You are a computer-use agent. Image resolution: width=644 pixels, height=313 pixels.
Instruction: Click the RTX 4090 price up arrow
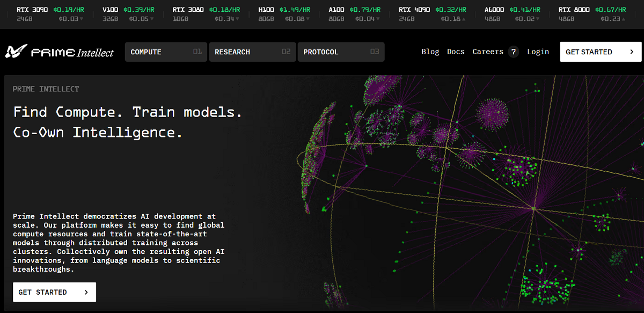pos(464,19)
